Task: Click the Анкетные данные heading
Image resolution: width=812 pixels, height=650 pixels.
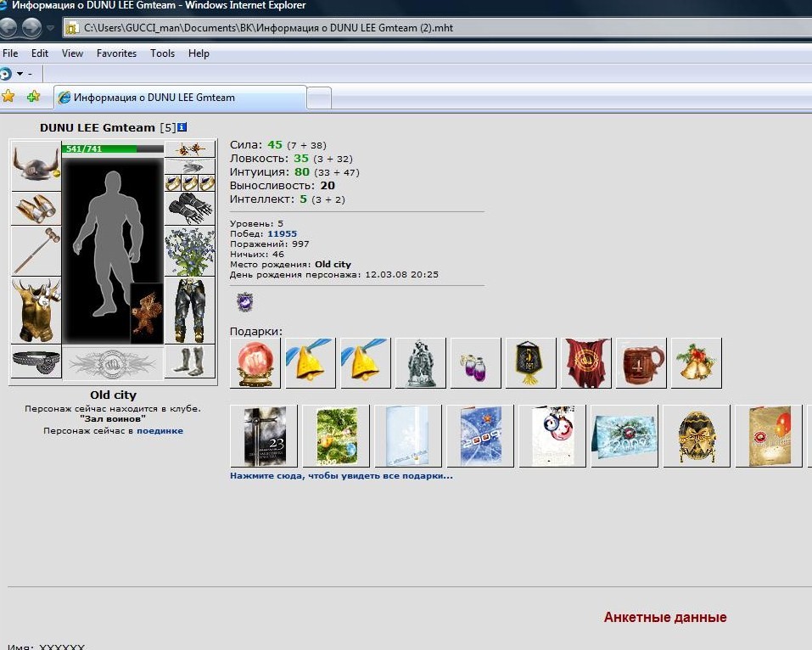Action: pyautogui.click(x=665, y=618)
